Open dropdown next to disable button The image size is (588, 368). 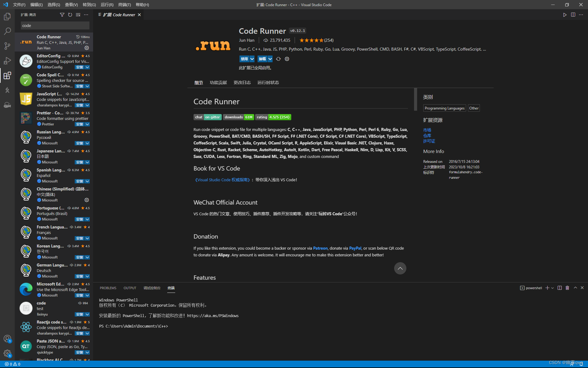(x=252, y=59)
